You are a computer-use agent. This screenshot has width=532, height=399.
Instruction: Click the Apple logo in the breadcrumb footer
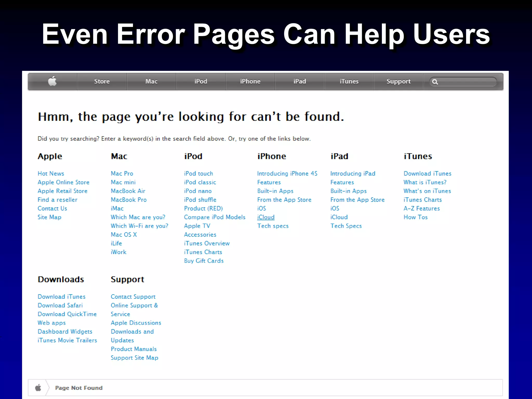coord(38,388)
